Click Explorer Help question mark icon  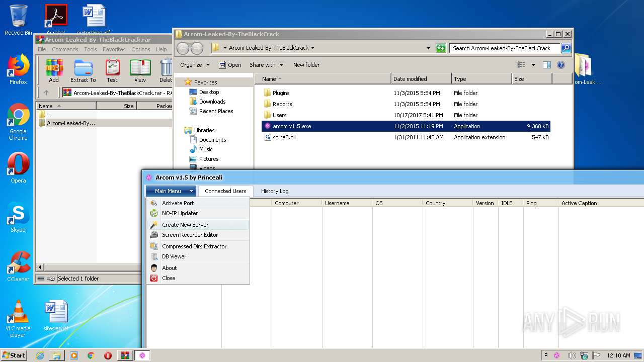click(x=561, y=65)
